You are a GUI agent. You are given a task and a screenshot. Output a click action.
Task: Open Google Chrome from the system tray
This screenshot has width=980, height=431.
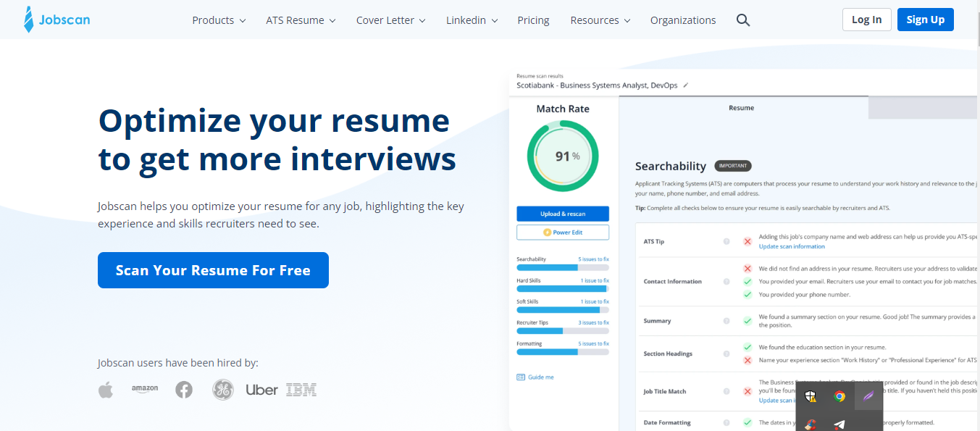click(839, 396)
